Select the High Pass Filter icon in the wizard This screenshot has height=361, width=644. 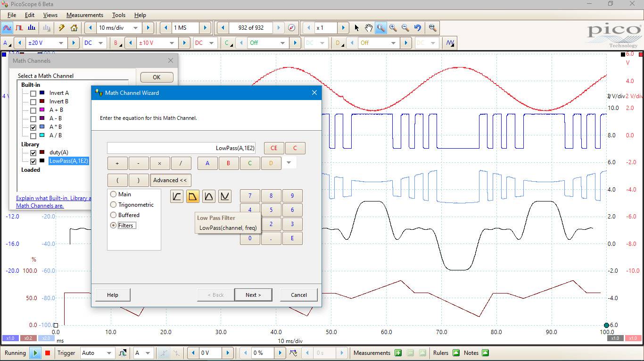(177, 196)
